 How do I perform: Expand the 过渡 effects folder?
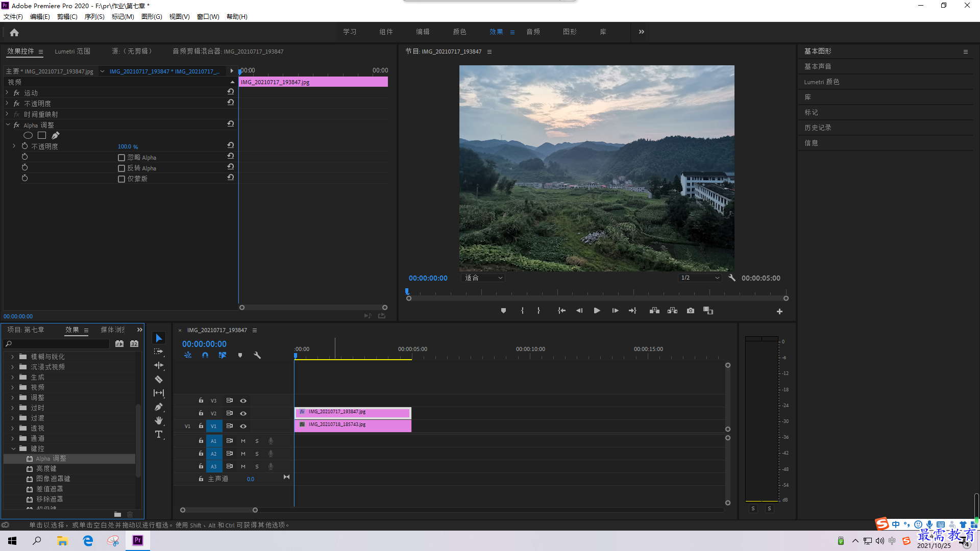(13, 418)
